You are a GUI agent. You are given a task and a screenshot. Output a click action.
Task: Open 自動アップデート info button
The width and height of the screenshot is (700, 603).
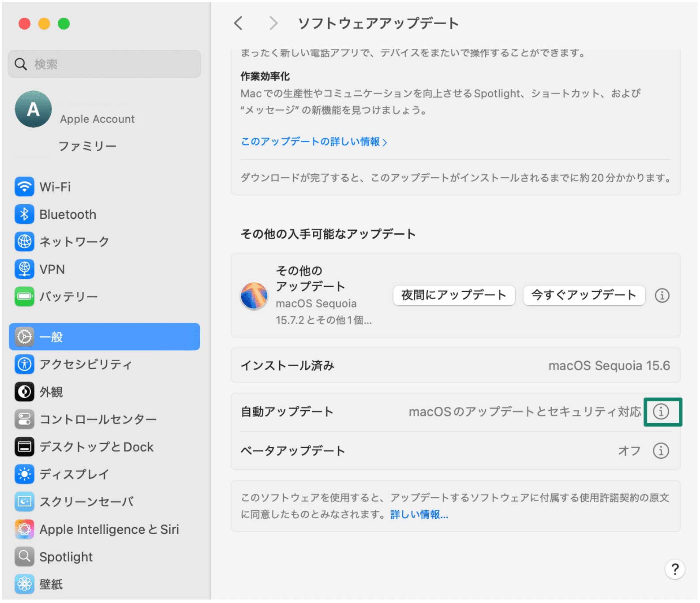[661, 412]
